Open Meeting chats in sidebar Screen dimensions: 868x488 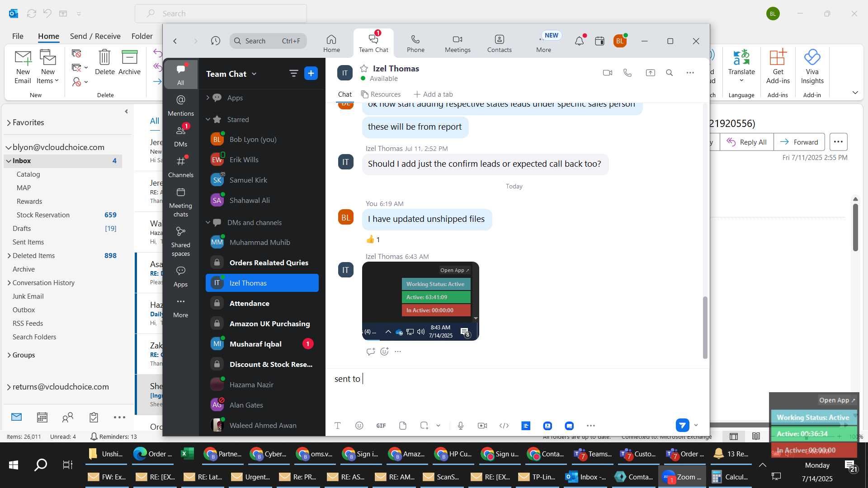pos(180,202)
